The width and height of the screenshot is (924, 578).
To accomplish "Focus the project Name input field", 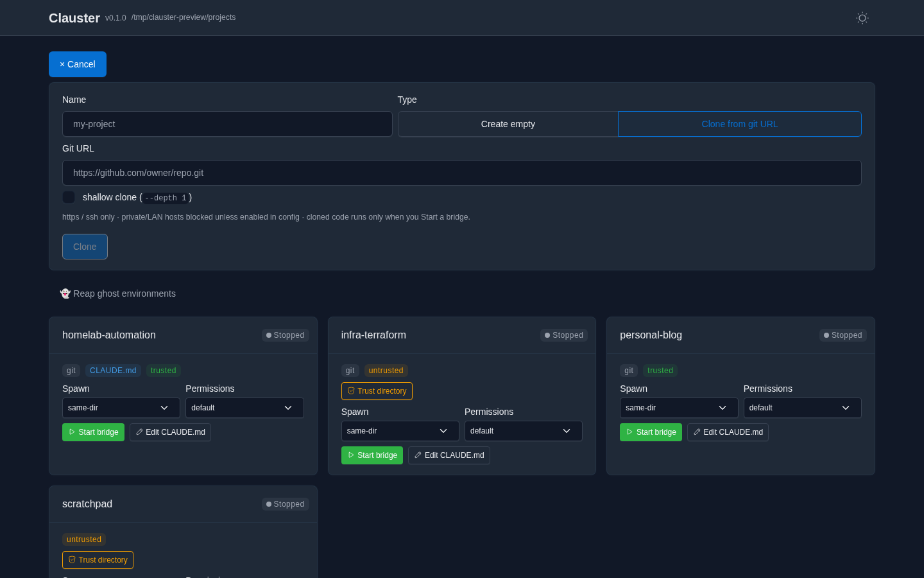I will point(227,124).
